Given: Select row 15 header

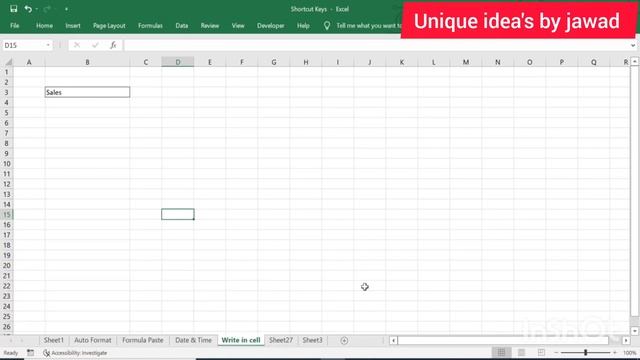Looking at the screenshot, I should click(7, 214).
